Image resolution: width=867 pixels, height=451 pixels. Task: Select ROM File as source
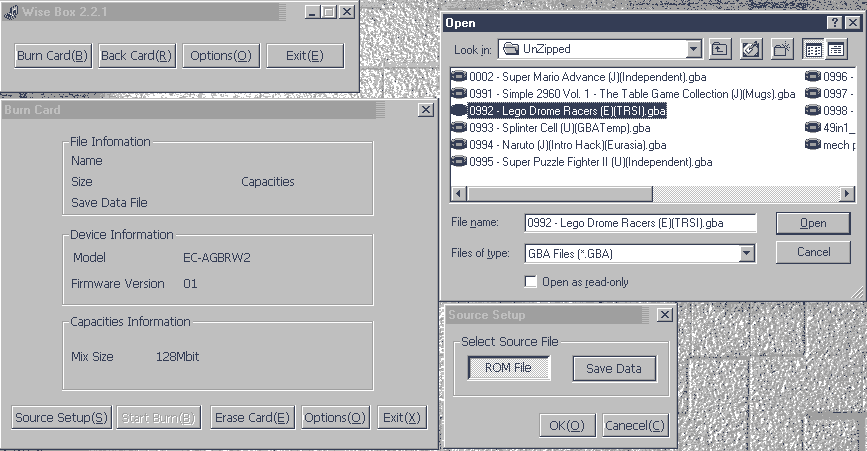508,368
